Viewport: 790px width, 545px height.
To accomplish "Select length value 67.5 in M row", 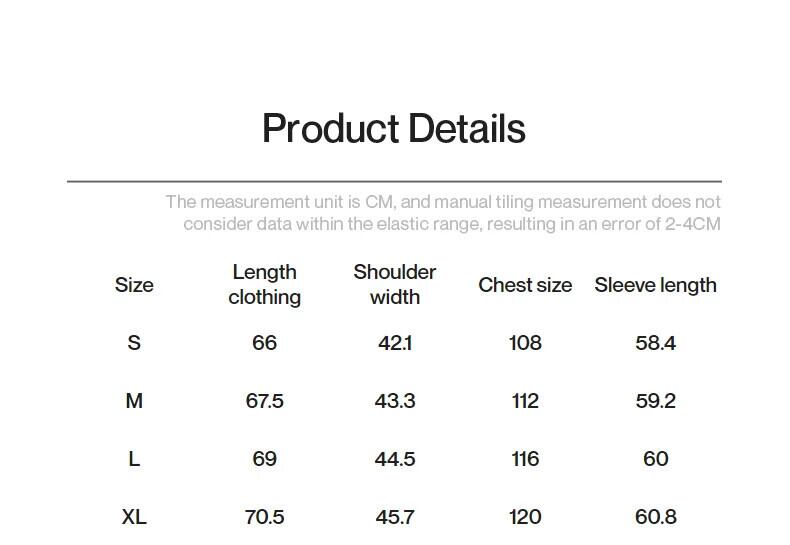I will pyautogui.click(x=264, y=401).
